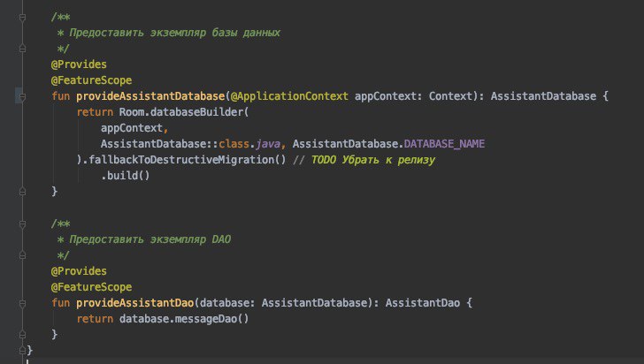This screenshot has width=644, height=364.
Task: Click the TODO Убрать к релизу comment
Action: point(373,160)
